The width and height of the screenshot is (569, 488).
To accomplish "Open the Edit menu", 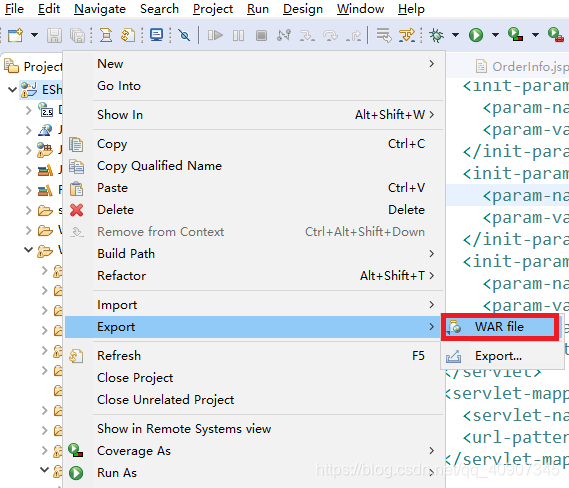I will pos(49,9).
